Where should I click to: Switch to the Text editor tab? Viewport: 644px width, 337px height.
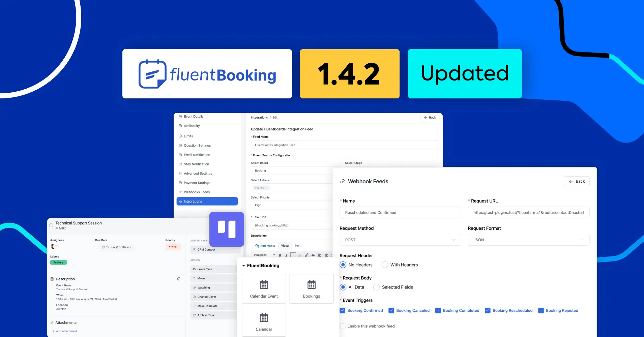click(x=297, y=246)
